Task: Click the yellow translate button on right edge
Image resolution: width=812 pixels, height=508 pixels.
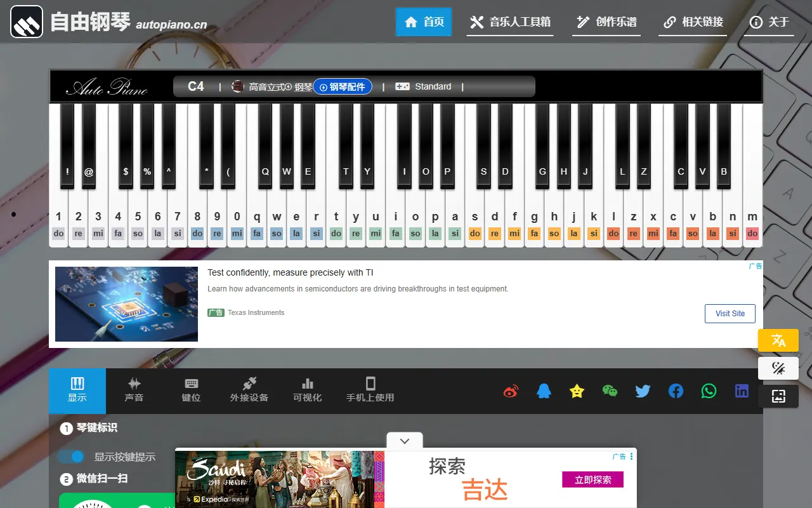Action: click(778, 340)
